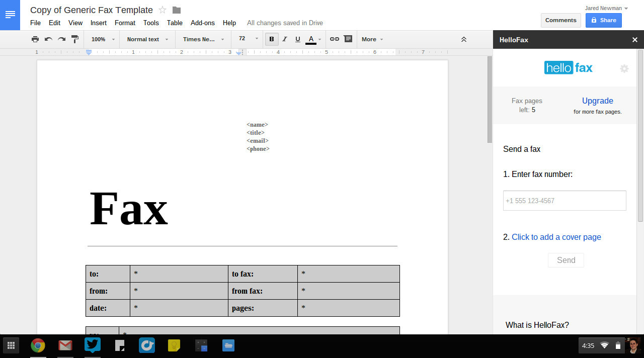
Task: Expand the font size 72 dropdown
Action: click(248, 39)
